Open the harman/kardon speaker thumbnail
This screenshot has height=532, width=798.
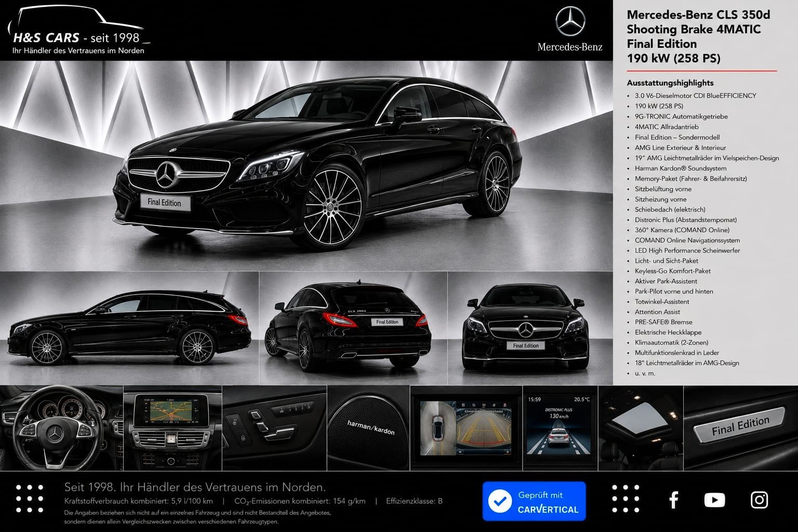point(368,428)
